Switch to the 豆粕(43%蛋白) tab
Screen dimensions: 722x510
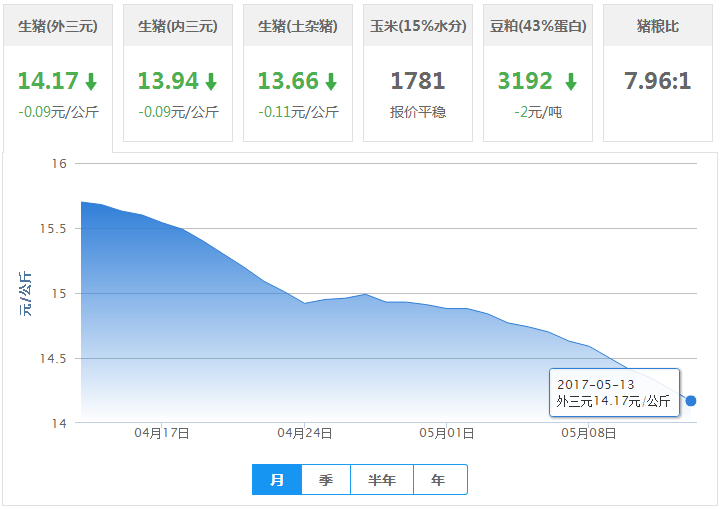pos(538,26)
